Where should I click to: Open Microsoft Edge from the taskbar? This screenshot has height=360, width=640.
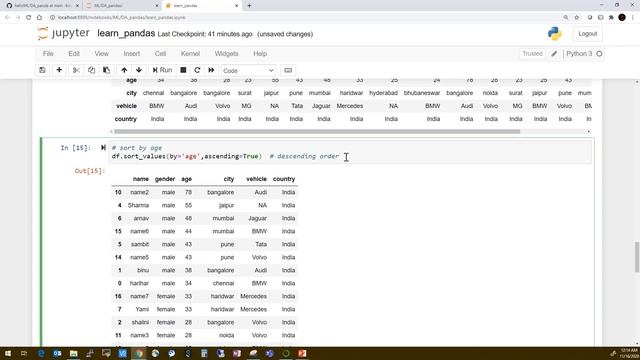point(41,353)
